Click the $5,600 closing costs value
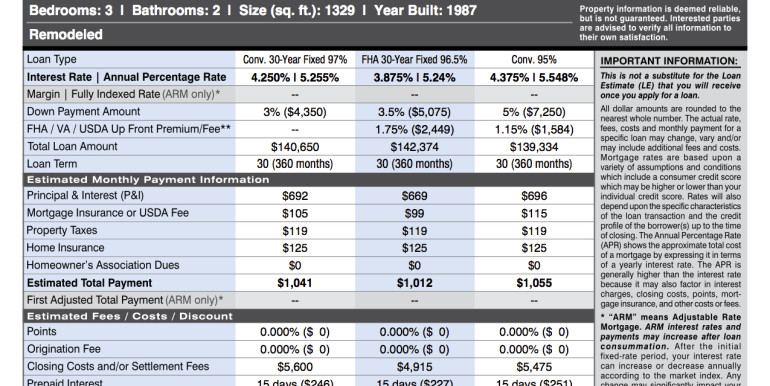The height and width of the screenshot is (386, 770). [295, 367]
